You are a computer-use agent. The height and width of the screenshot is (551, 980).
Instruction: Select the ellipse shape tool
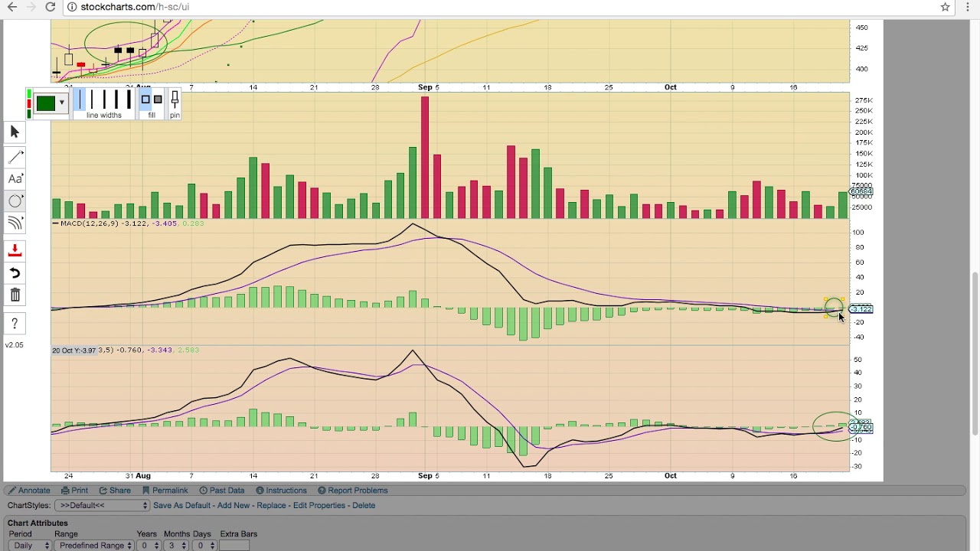click(x=15, y=201)
